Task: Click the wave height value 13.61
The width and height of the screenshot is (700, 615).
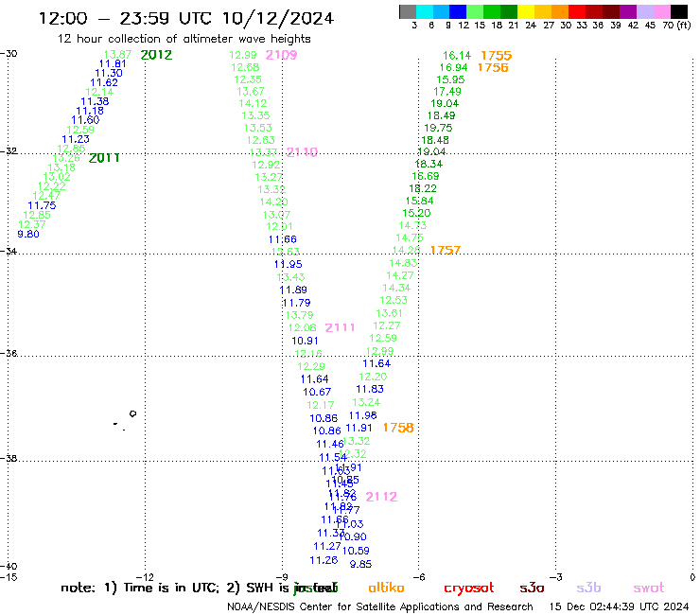Action: coord(390,313)
